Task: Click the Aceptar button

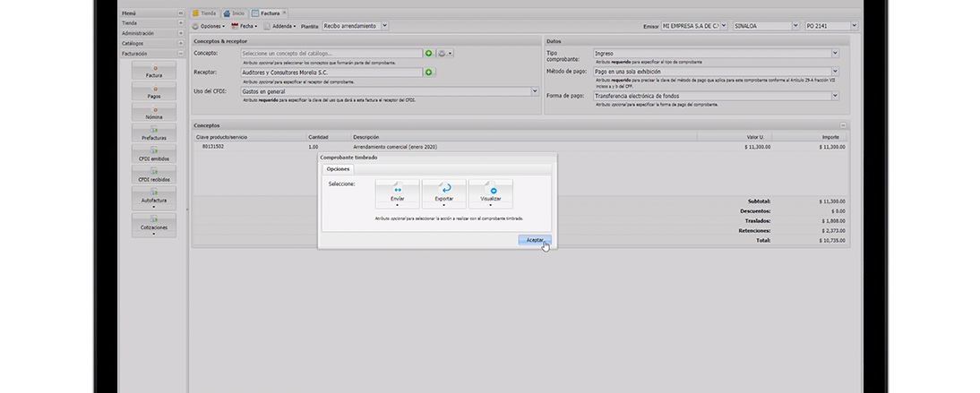Action: coord(534,240)
